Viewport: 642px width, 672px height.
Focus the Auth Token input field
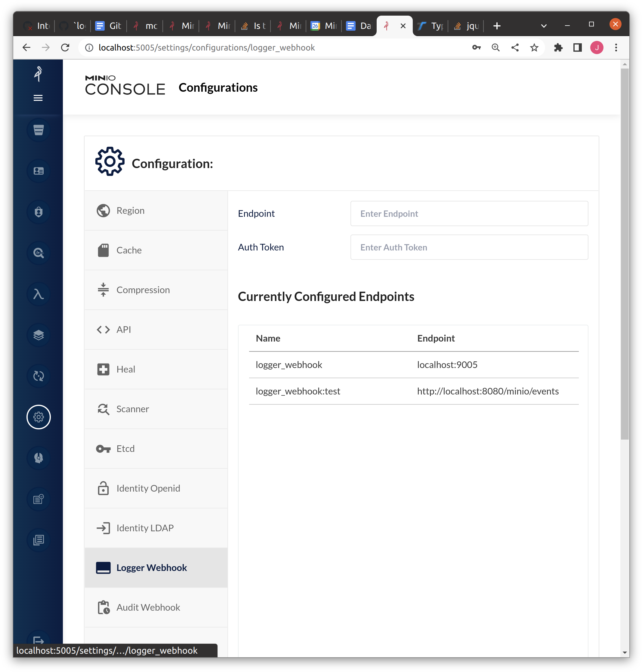(469, 247)
